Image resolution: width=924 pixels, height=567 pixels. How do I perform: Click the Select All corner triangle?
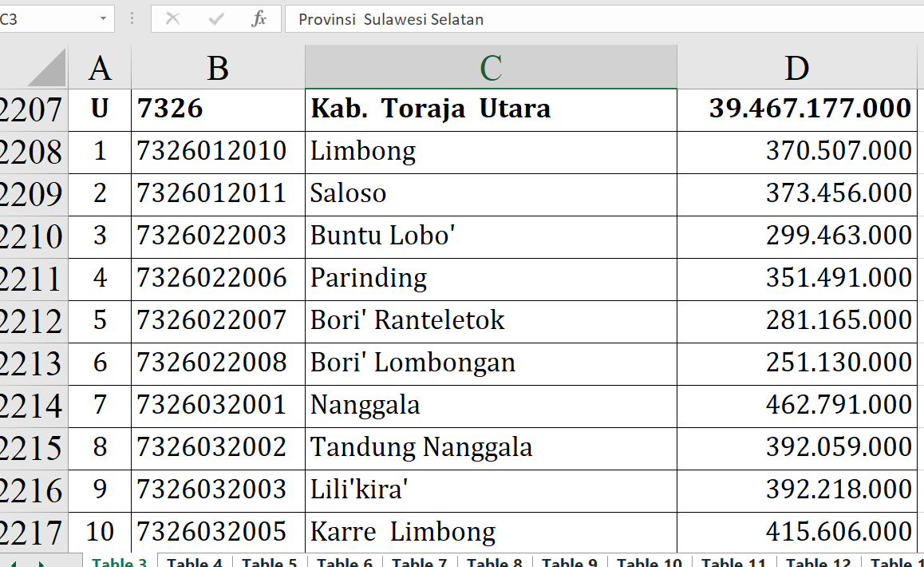pos(48,69)
